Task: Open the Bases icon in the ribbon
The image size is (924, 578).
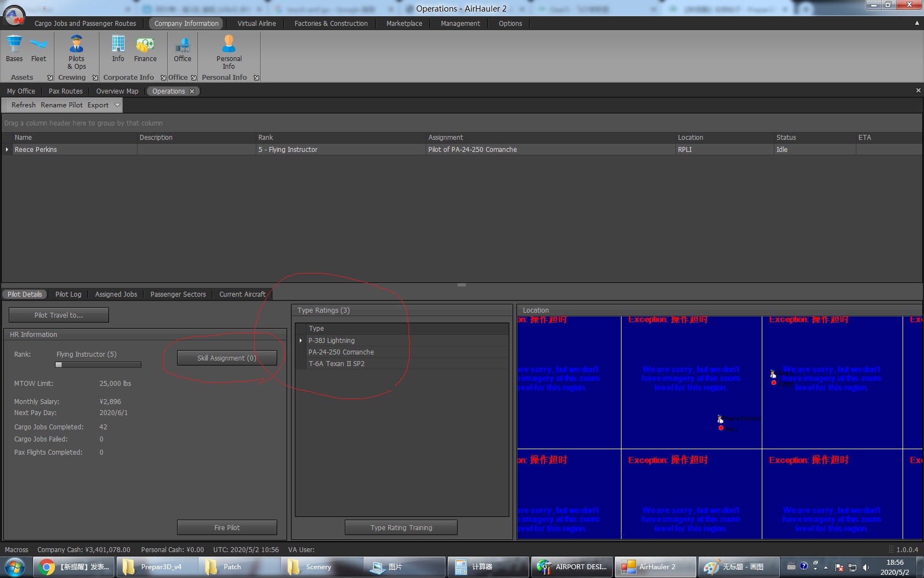Action: pyautogui.click(x=14, y=49)
